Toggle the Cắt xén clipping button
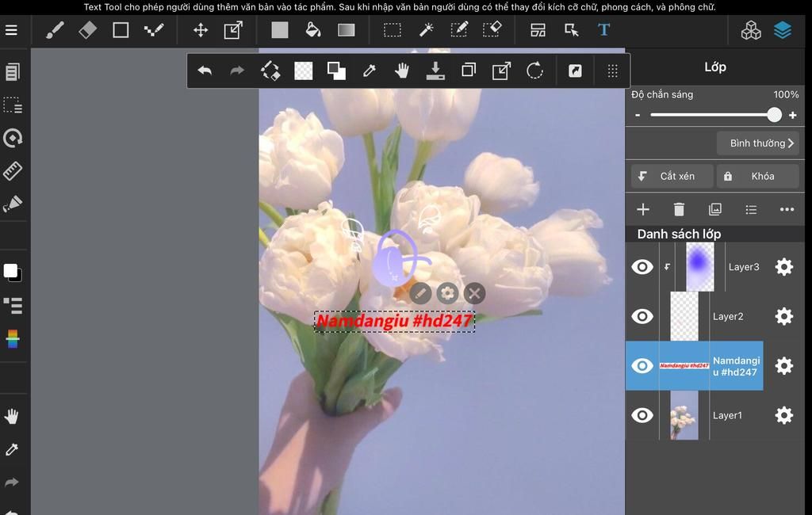This screenshot has width=812, height=515. (x=672, y=177)
